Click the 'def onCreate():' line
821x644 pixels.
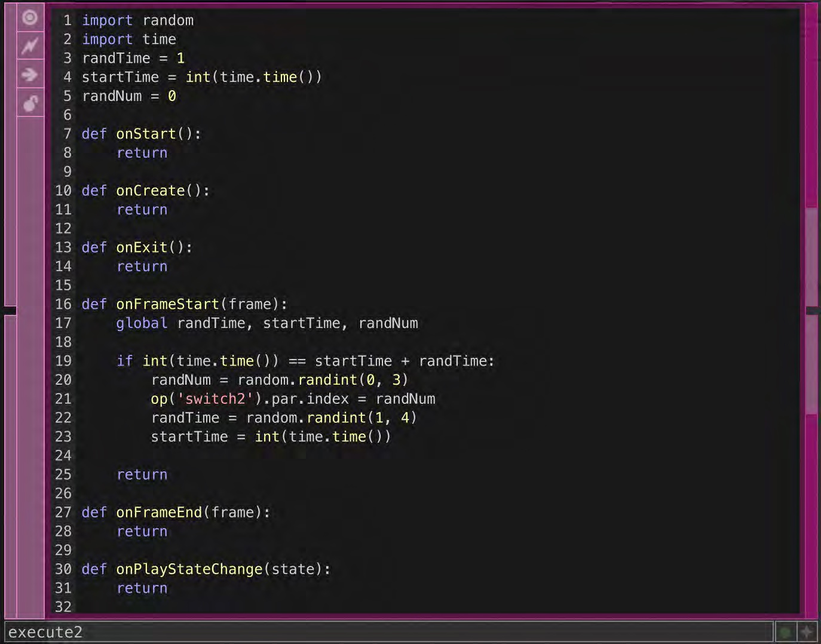(x=146, y=191)
